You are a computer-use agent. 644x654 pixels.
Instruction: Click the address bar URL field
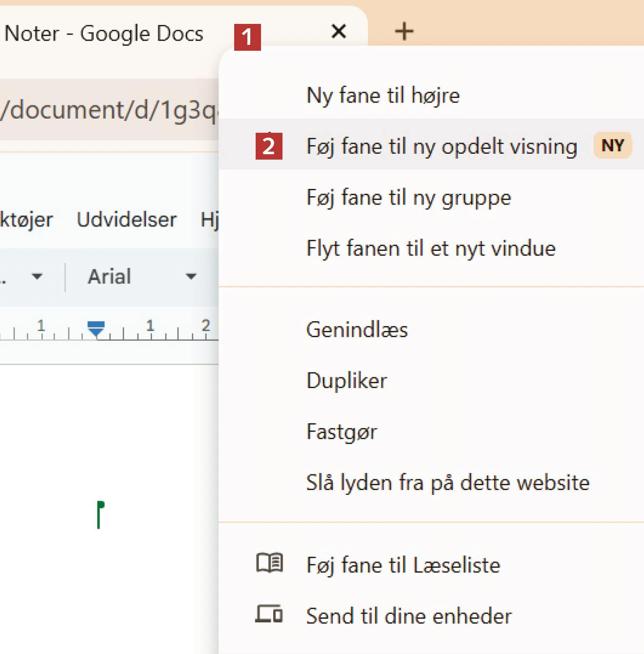coord(107,110)
